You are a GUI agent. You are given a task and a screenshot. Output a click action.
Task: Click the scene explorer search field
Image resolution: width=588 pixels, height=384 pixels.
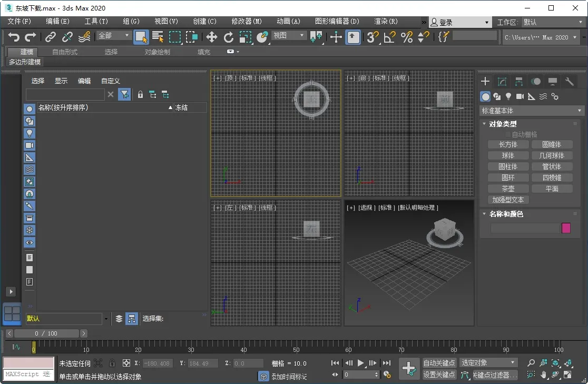coord(65,94)
